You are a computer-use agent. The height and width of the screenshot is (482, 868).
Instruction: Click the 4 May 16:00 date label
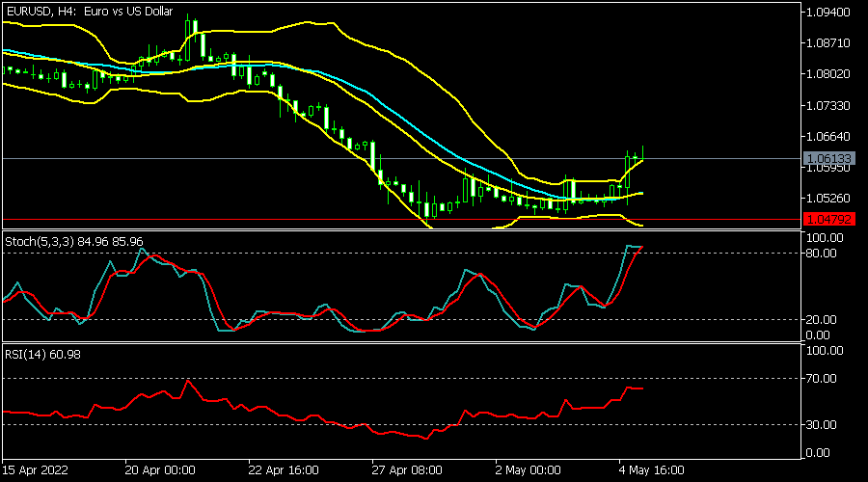pos(652,470)
